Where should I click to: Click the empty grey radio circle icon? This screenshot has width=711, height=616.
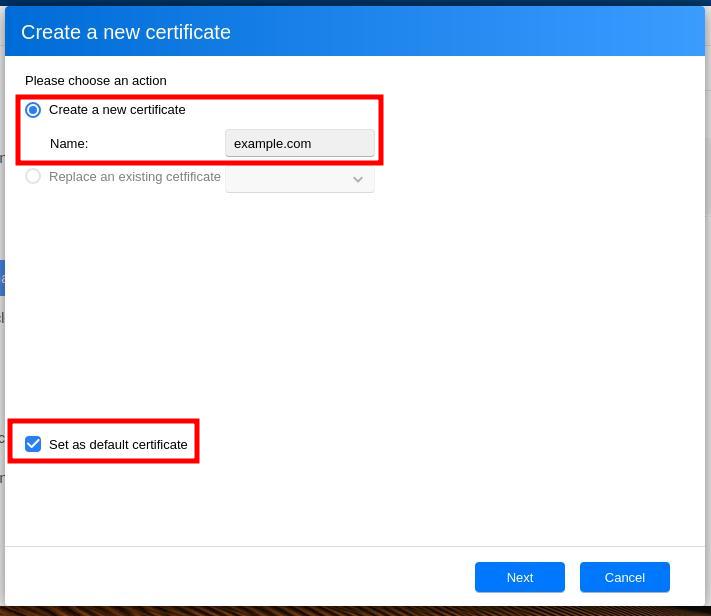coord(33,177)
